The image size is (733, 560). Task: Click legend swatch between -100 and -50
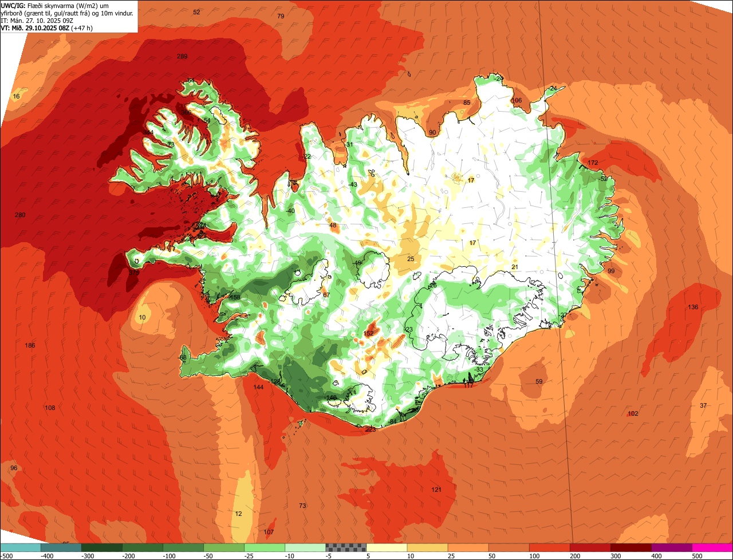pos(183,547)
